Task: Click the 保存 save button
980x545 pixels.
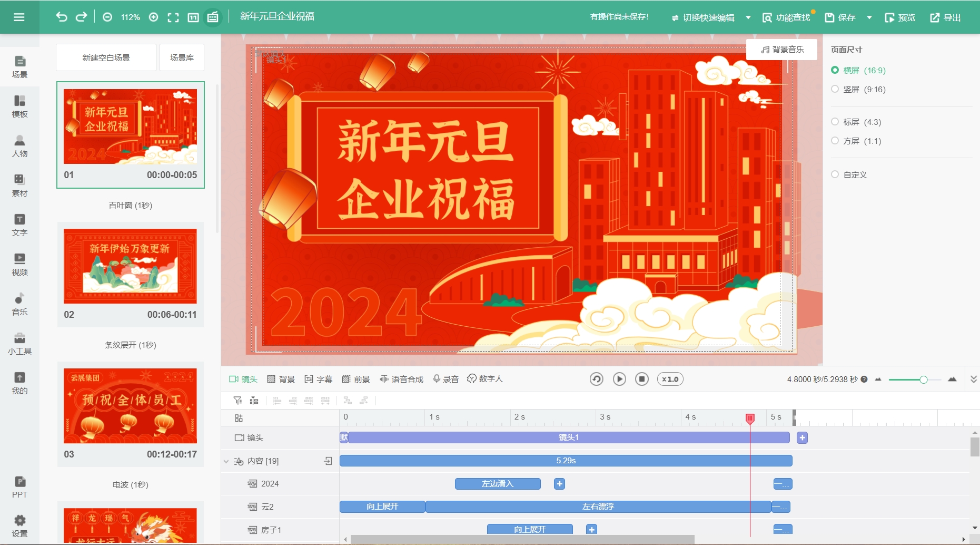Action: point(840,17)
